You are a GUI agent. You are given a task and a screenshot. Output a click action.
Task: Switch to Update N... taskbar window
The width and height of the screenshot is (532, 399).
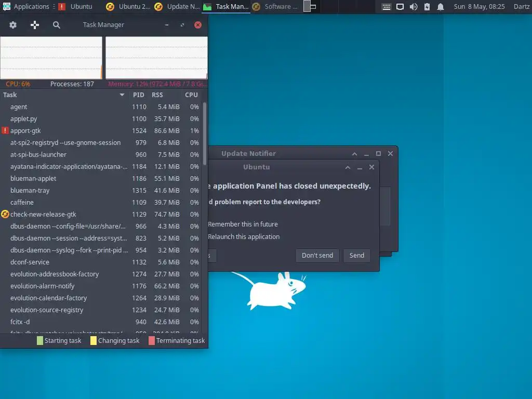click(x=177, y=6)
